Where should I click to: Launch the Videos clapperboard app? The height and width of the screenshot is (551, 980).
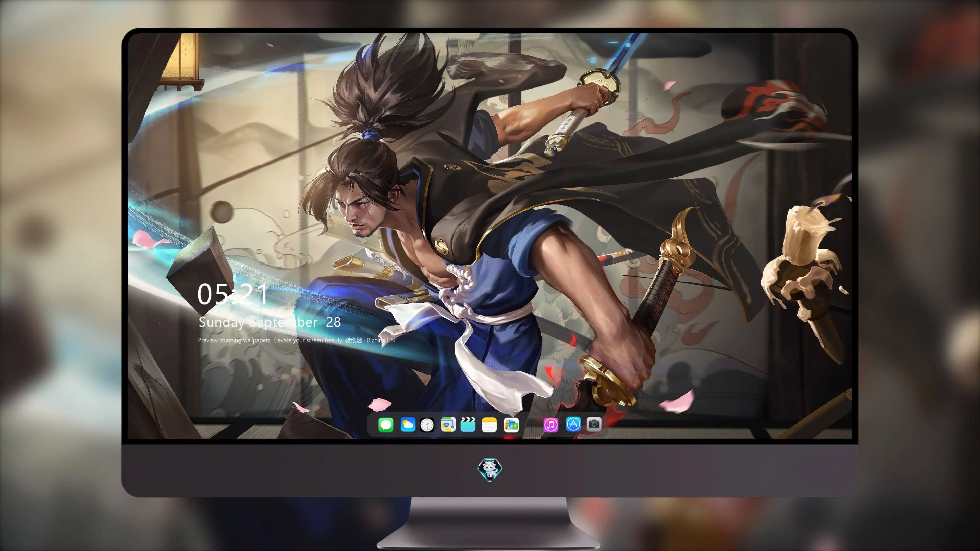(x=468, y=424)
